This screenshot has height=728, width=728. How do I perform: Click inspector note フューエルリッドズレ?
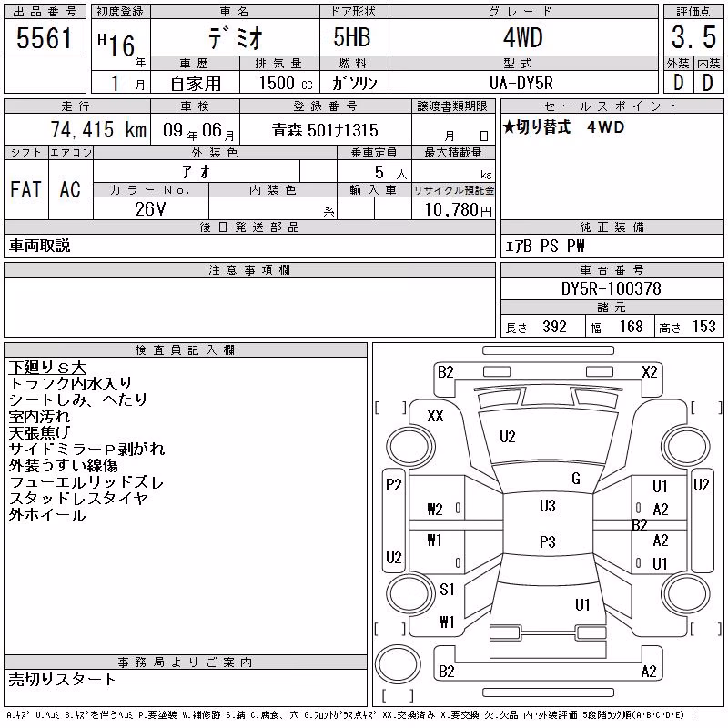(86, 482)
